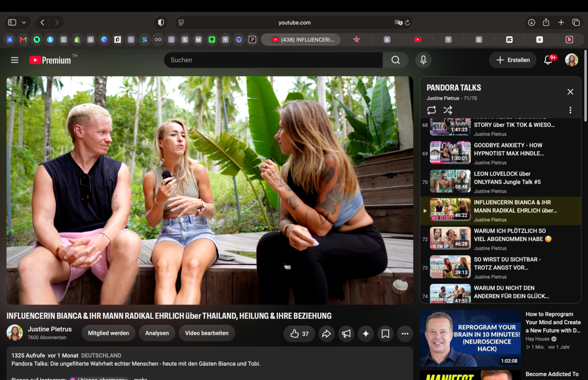The width and height of the screenshot is (588, 380).
Task: Expand the sidebar dropdown chevron
Action: [24, 22]
